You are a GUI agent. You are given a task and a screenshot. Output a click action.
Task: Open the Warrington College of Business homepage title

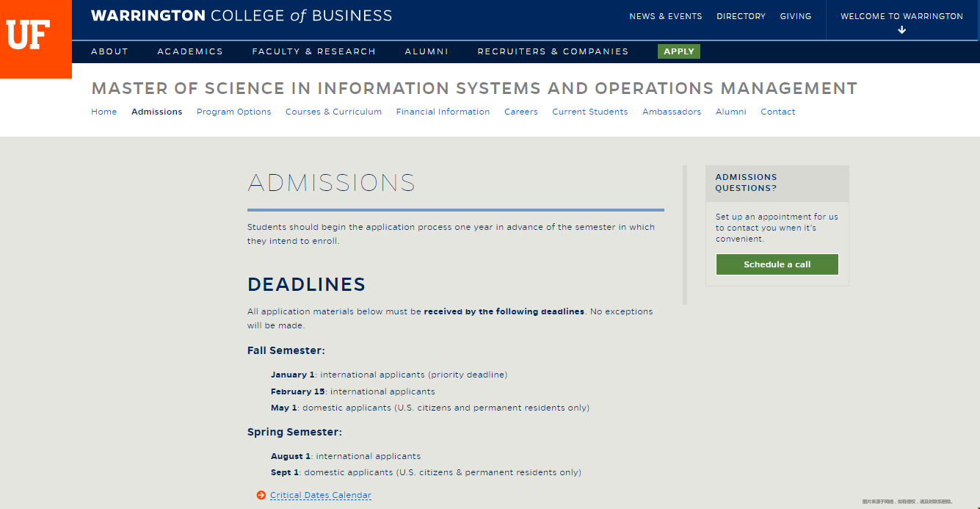click(x=242, y=15)
